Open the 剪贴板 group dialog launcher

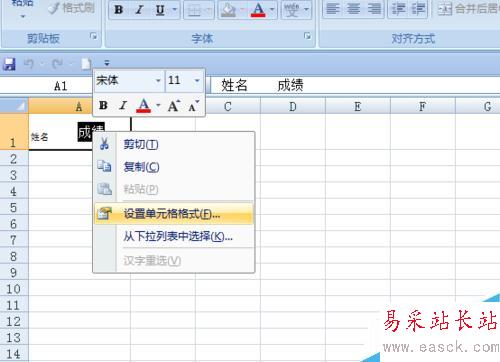(x=94, y=36)
